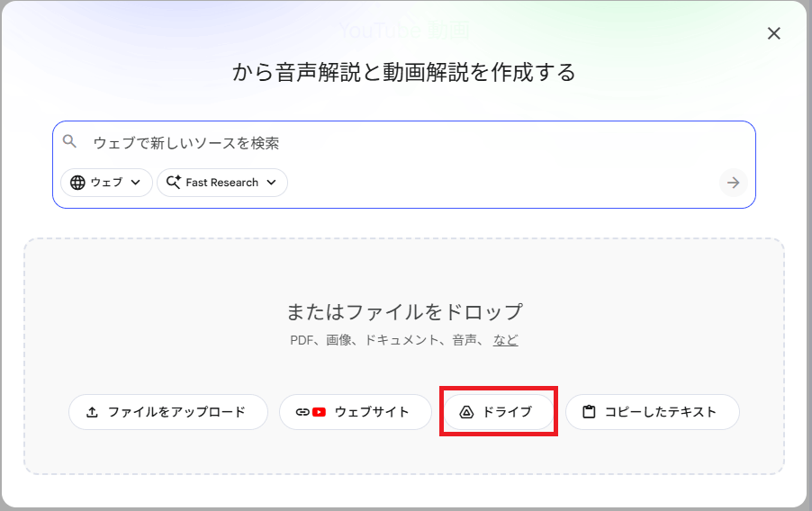Open the ドライブ source option
The width and height of the screenshot is (812, 511).
498,412
